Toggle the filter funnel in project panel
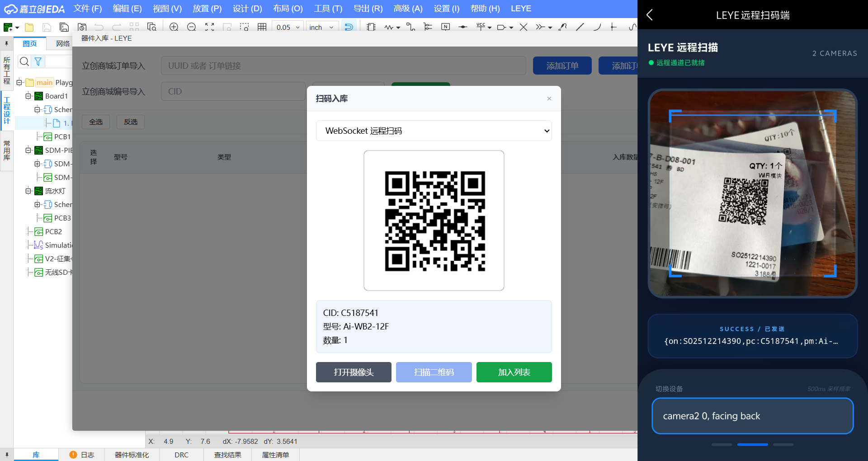Screen dimensions: 868x461 (x=38, y=61)
